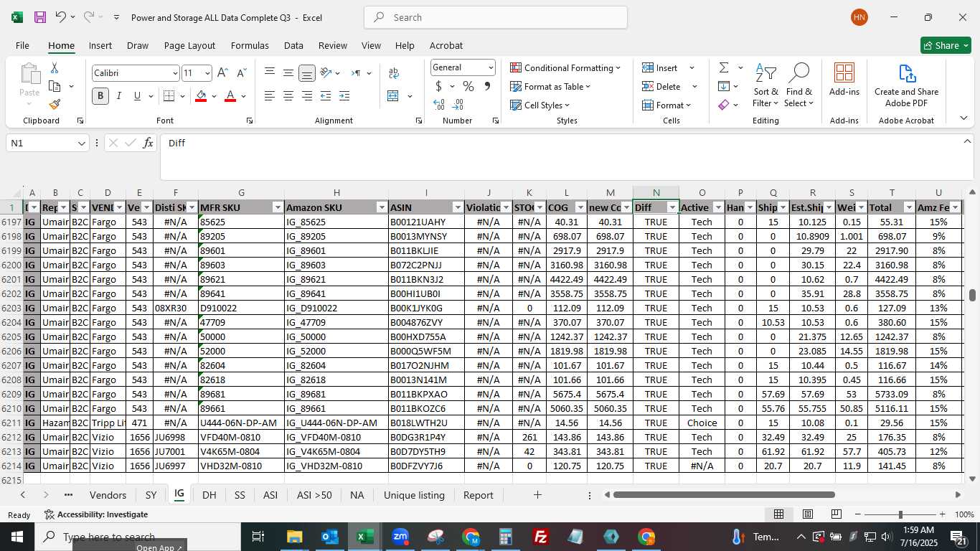Click Increase Decimal icon
The height and width of the screenshot is (551, 980).
pyautogui.click(x=439, y=105)
